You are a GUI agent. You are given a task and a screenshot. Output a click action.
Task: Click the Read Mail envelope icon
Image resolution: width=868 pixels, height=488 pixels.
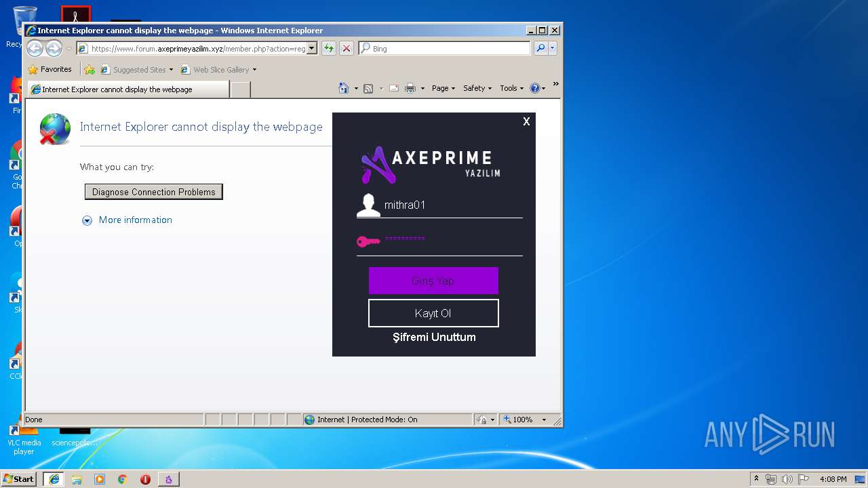tap(394, 88)
